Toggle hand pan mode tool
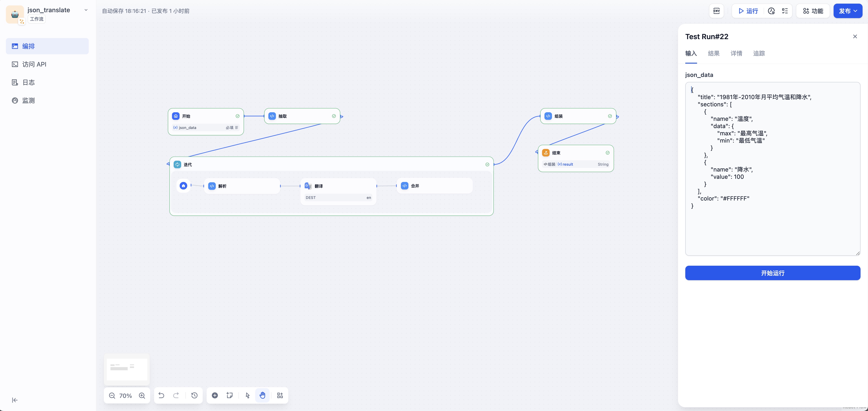Viewport: 868px width, 411px height. tap(262, 396)
